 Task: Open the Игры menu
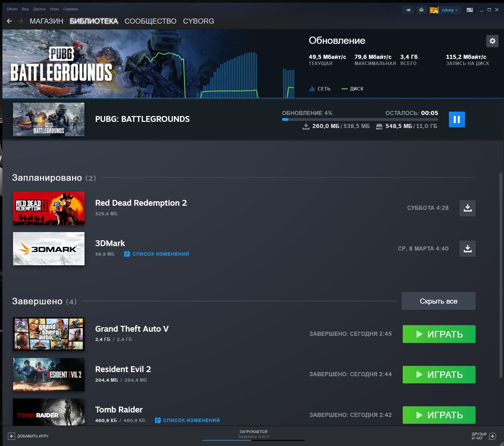(x=54, y=9)
